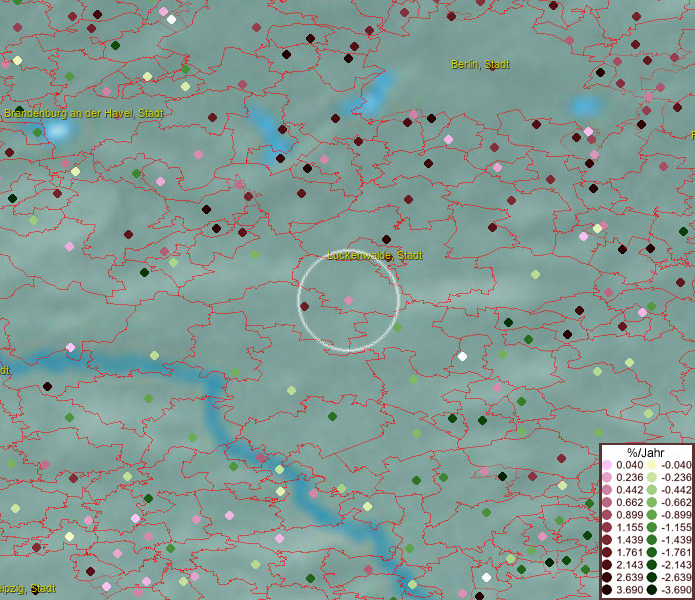The height and width of the screenshot is (600, 695).
Task: Click the -2.639 legend value text
Action: point(676,577)
